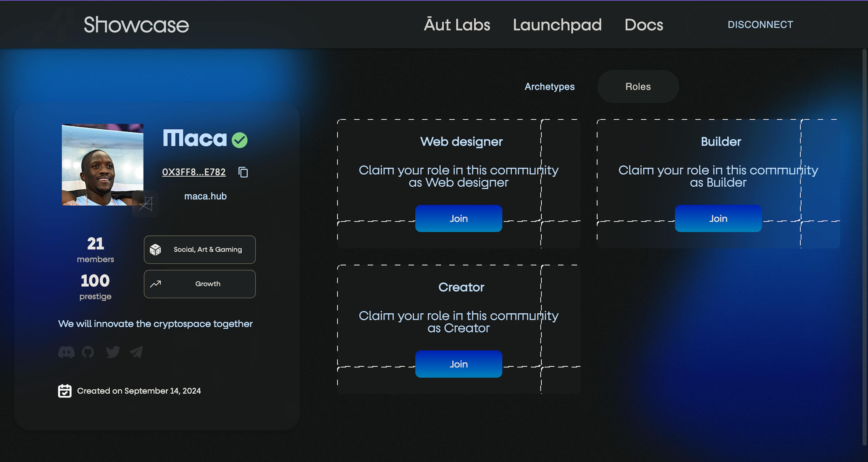Open Āut Labs in the navigation

[457, 25]
